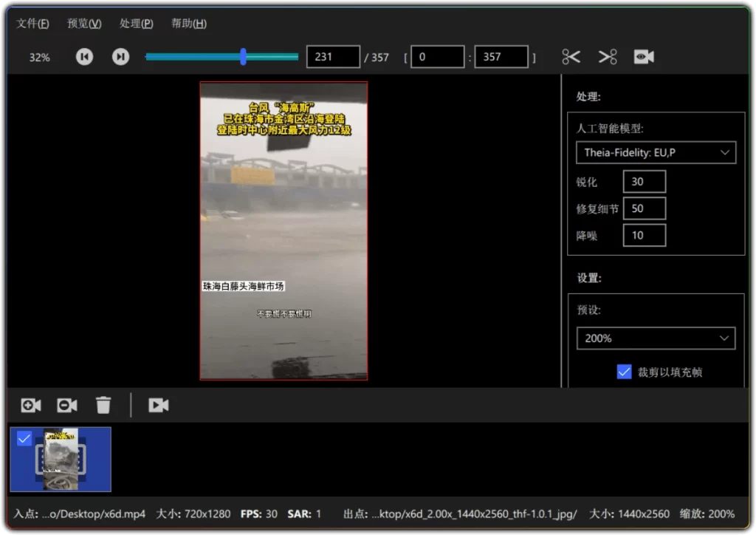The image size is (756, 535).
Task: Start processing with the camera play icon
Action: click(x=158, y=405)
